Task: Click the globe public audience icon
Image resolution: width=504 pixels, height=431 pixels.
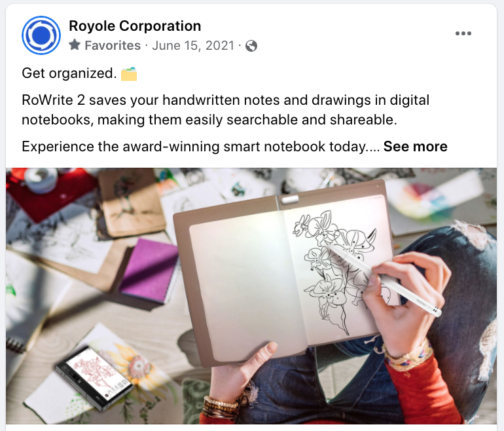Action: click(251, 46)
